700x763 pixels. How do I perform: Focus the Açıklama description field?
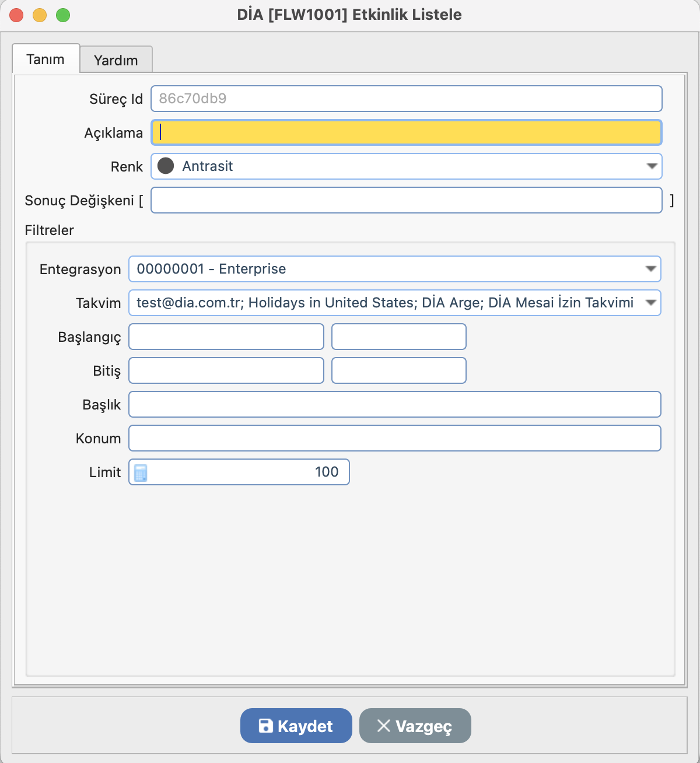406,132
